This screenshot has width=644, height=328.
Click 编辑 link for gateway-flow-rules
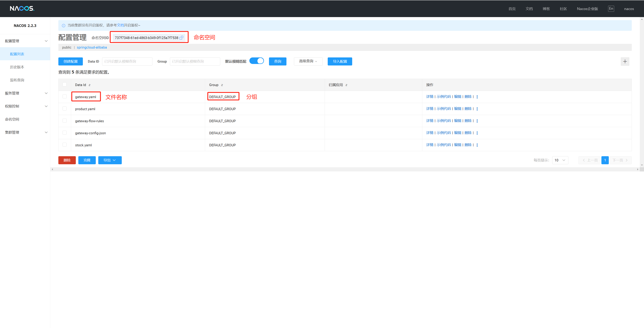coord(458,121)
